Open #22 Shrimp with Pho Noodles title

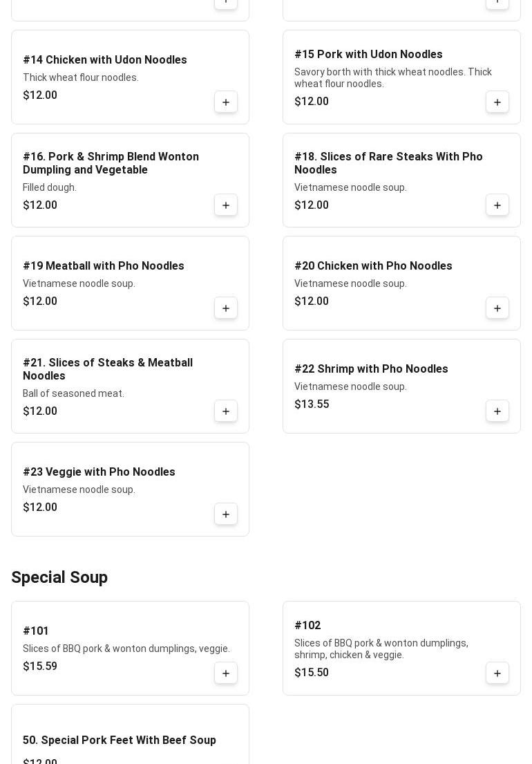[371, 369]
